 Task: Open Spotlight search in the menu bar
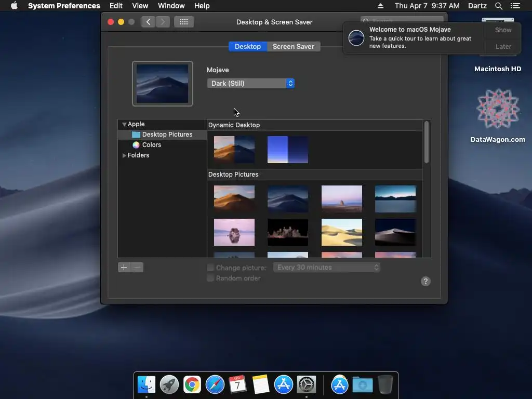pyautogui.click(x=499, y=6)
